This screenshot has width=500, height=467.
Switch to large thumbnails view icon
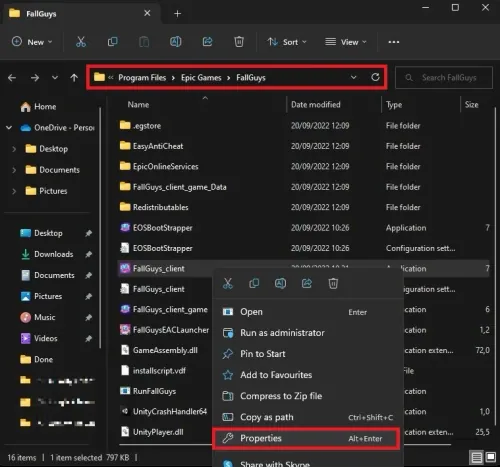click(491, 457)
